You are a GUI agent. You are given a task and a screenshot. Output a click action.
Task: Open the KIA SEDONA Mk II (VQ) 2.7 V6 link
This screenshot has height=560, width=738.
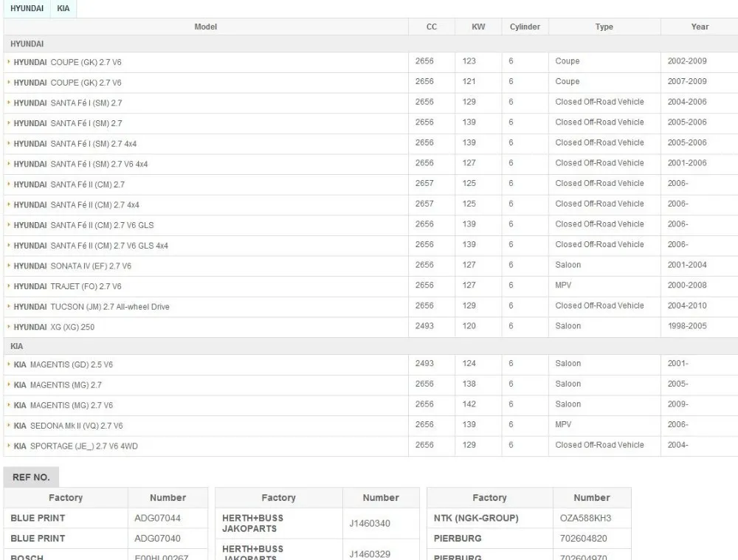(68, 426)
